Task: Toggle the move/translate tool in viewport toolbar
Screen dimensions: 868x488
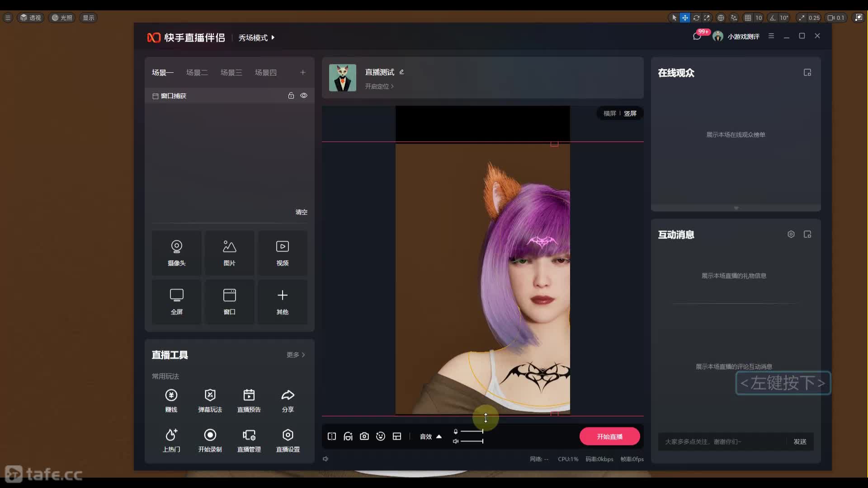Action: pyautogui.click(x=685, y=18)
